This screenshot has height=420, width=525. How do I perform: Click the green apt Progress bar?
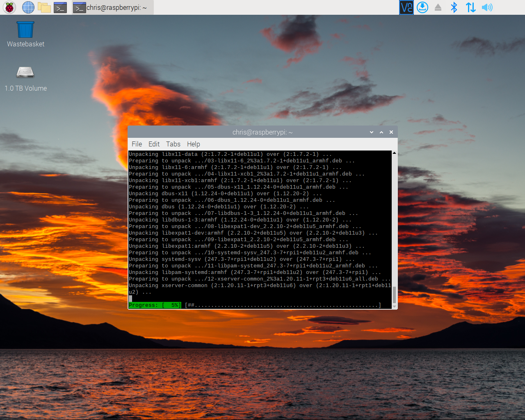(155, 305)
